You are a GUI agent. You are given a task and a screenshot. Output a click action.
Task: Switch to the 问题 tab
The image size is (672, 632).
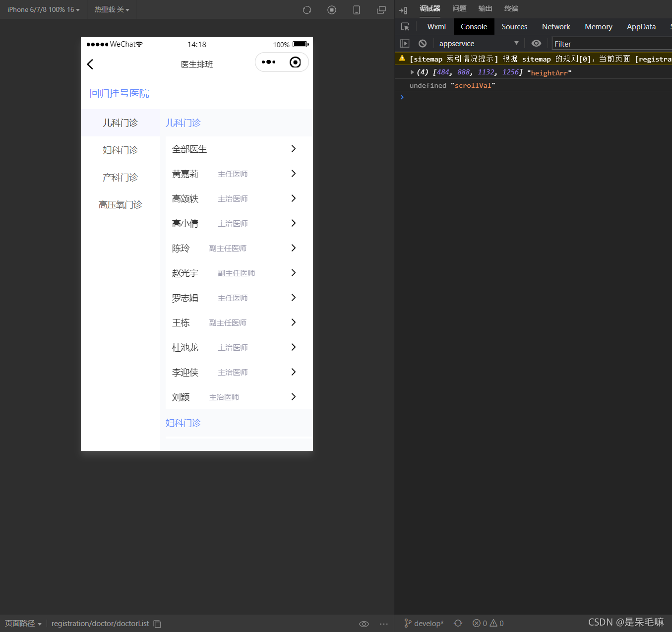(459, 9)
